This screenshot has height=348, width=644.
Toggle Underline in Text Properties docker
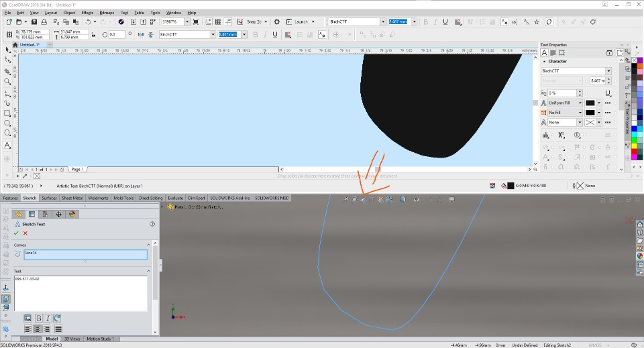click(x=608, y=93)
